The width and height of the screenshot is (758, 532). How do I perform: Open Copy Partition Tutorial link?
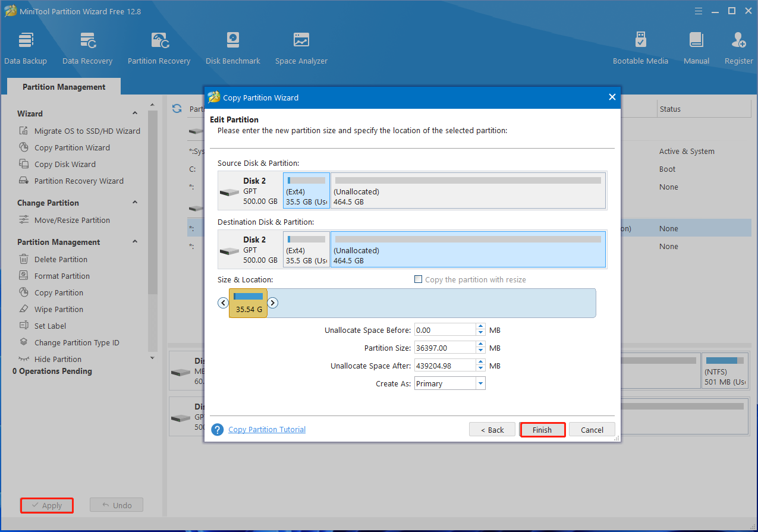click(x=267, y=429)
